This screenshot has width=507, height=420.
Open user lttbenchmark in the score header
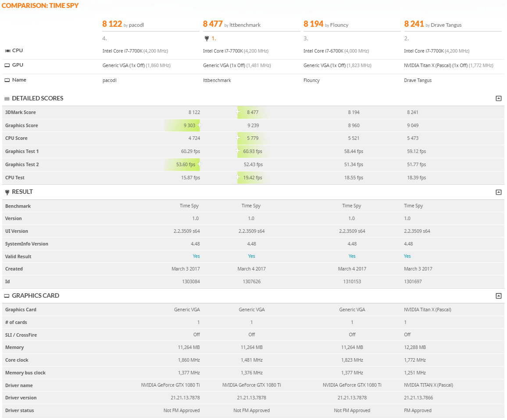pyautogui.click(x=245, y=25)
